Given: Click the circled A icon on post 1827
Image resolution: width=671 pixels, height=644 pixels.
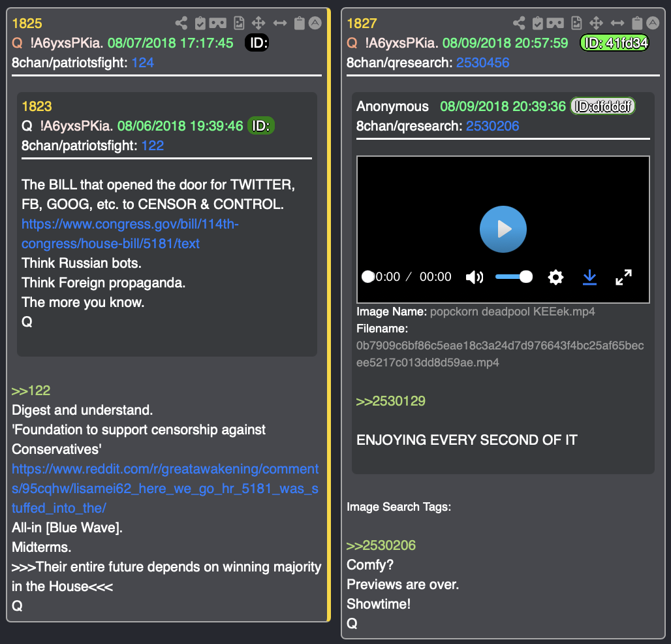Looking at the screenshot, I should point(653,23).
